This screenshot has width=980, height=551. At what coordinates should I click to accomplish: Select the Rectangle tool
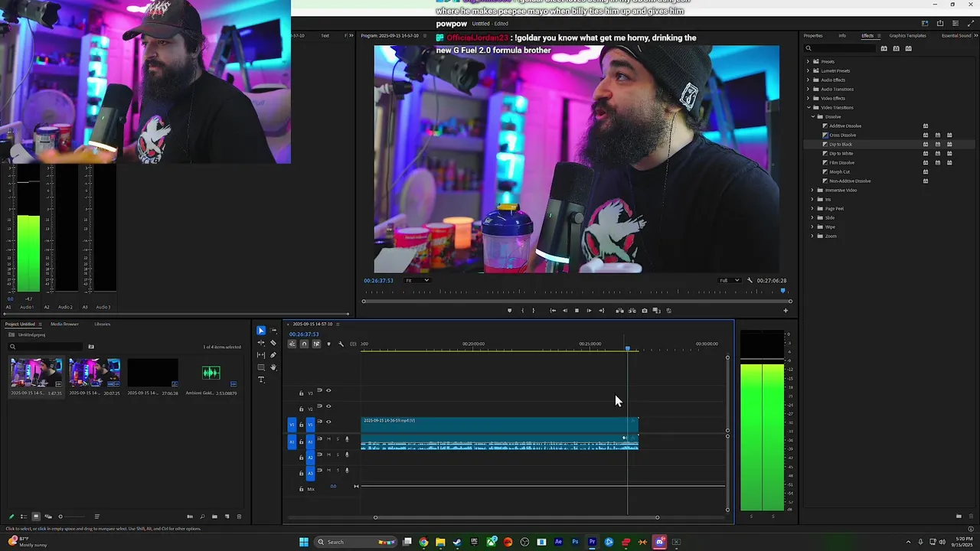261,367
